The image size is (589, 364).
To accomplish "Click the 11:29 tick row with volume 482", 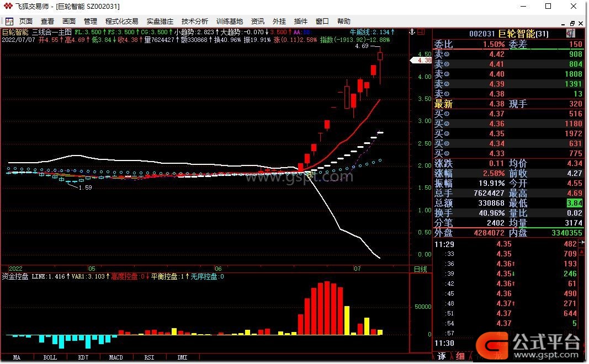I will (x=506, y=244).
